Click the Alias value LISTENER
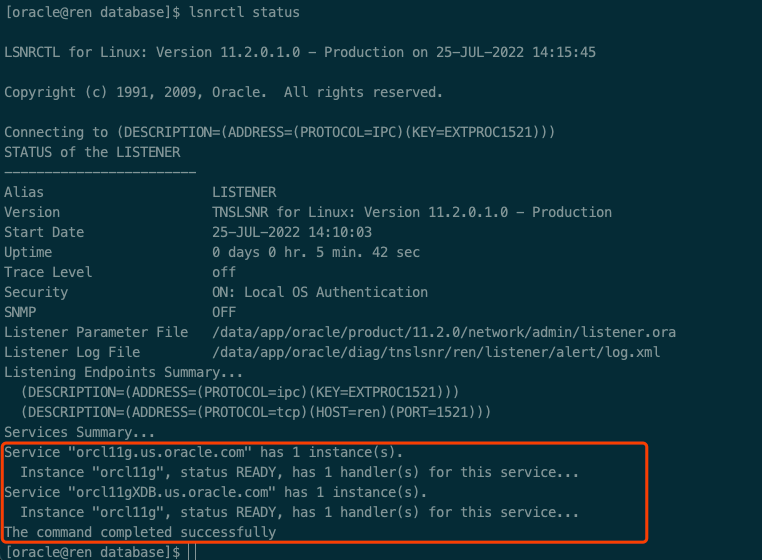The height and width of the screenshot is (560, 762). click(x=244, y=192)
